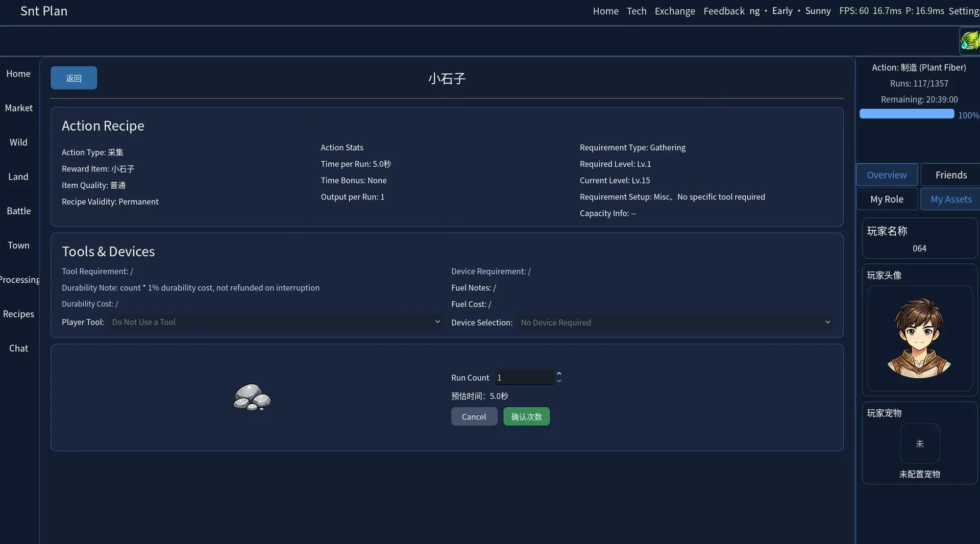980x544 pixels.
Task: Click Exchange in the top navigation
Action: pos(675,11)
